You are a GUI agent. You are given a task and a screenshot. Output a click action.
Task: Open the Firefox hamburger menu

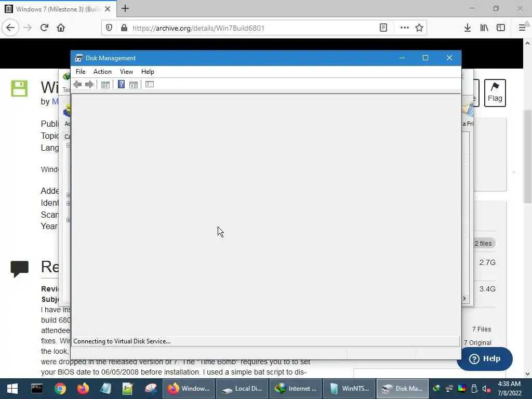522,28
